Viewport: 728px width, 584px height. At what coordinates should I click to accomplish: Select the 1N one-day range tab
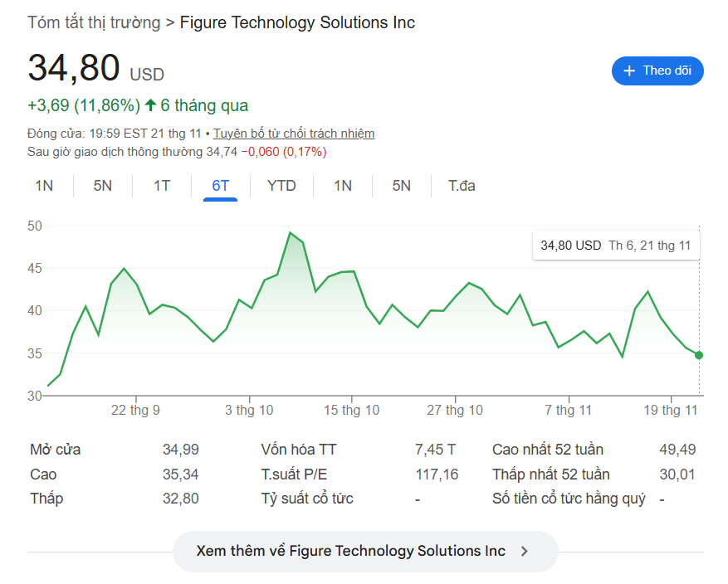coord(44,186)
